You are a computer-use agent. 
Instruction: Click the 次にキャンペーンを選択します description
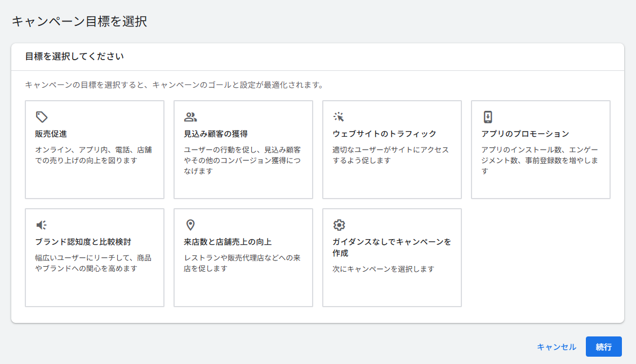pos(383,269)
